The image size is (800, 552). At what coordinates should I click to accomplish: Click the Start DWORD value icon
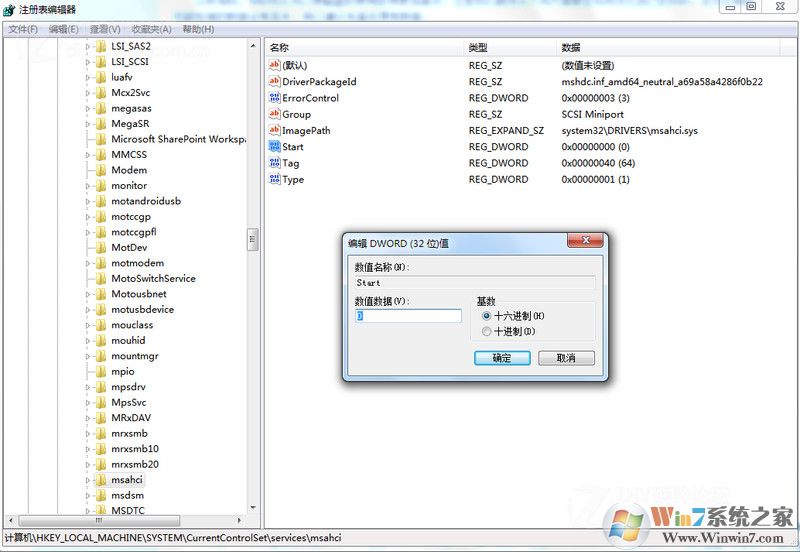tap(275, 146)
